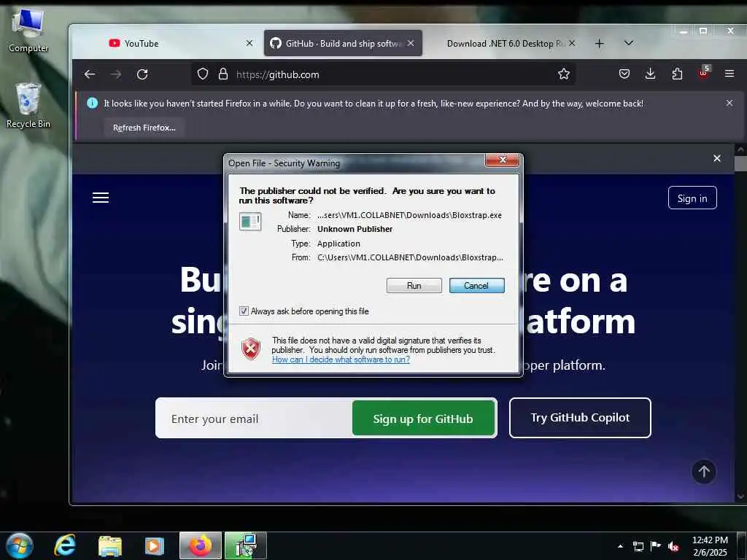Image resolution: width=747 pixels, height=560 pixels.
Task: Select the Computer desktop icon
Action: [x=28, y=31]
